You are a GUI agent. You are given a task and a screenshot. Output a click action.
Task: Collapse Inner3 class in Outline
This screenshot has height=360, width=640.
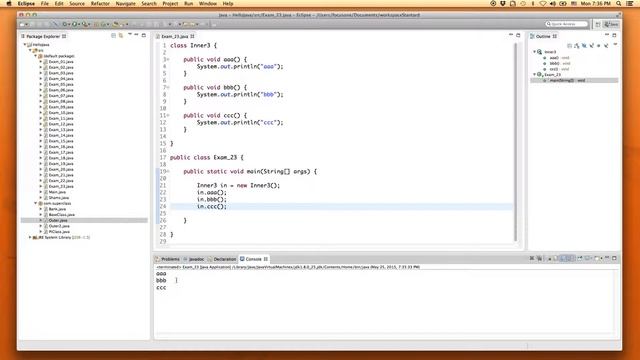coord(534,52)
